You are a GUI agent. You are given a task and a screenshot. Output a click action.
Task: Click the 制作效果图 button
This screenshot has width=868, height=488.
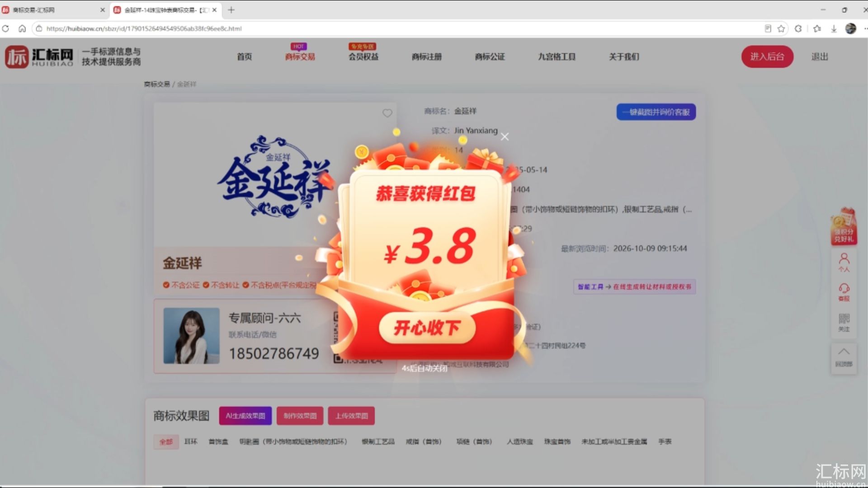tap(300, 416)
